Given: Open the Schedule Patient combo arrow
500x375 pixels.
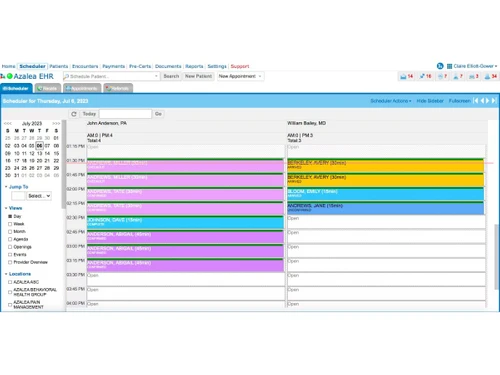Looking at the screenshot, I should click(x=156, y=76).
